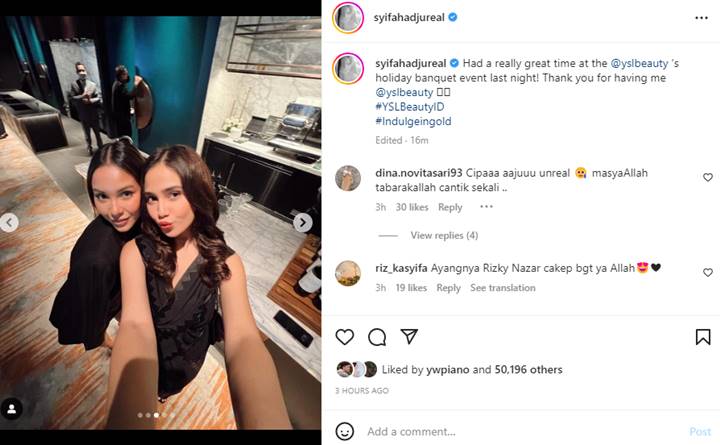
Task: Open the #Indulgeingold hashtag
Action: click(413, 122)
